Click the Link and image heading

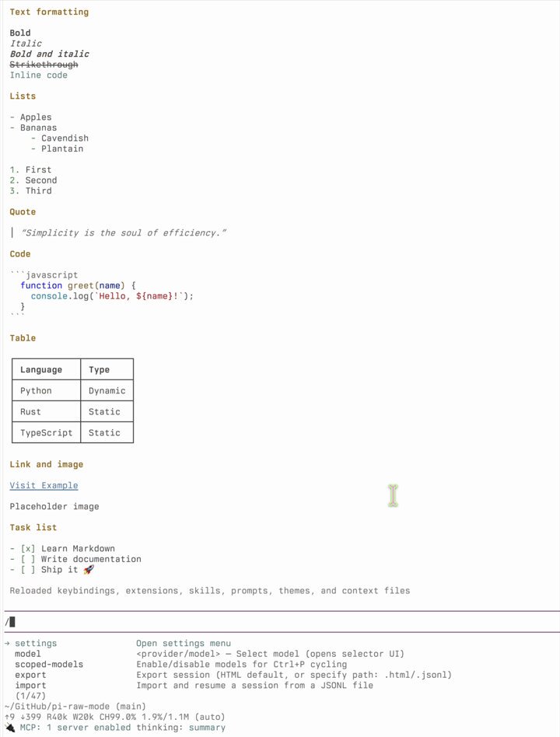pyautogui.click(x=47, y=464)
